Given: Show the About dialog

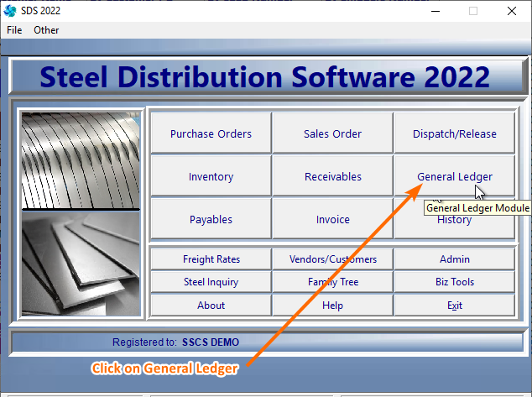Looking at the screenshot, I should point(211,305).
